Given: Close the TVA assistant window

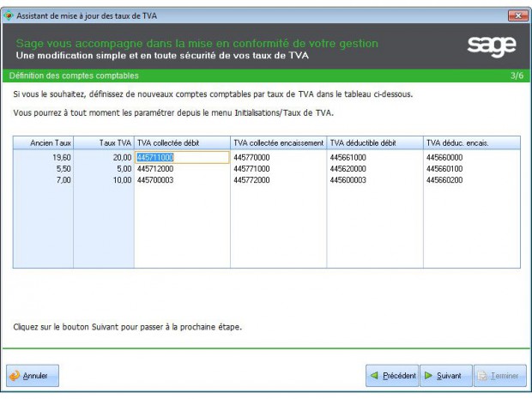Looking at the screenshot, I should [x=518, y=15].
